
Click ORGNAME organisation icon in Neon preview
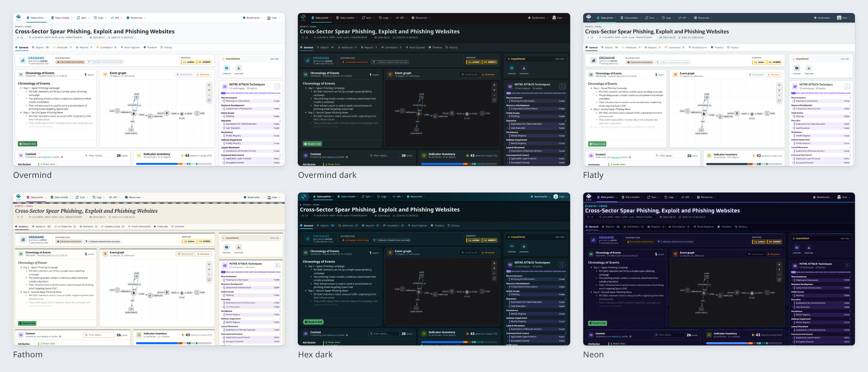point(595,240)
